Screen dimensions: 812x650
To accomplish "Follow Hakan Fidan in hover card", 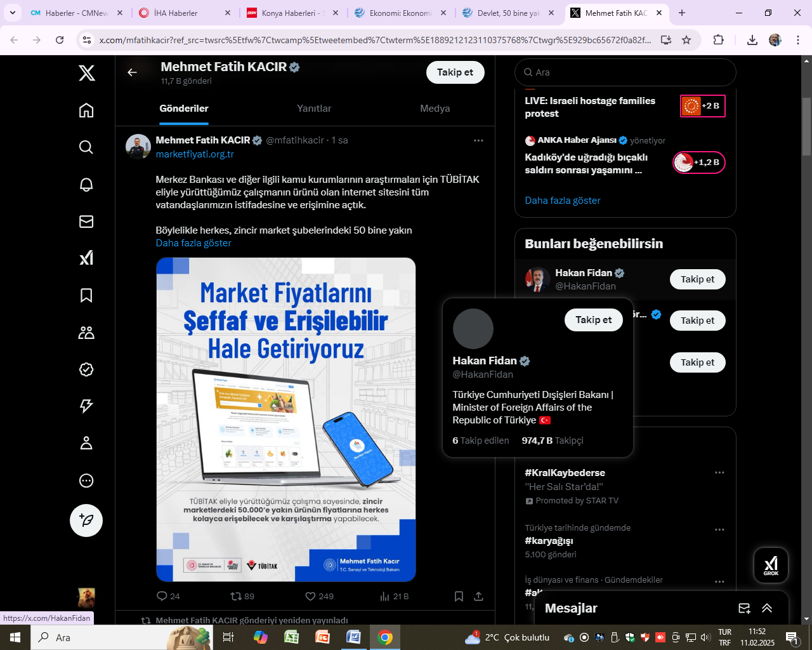I will [594, 320].
